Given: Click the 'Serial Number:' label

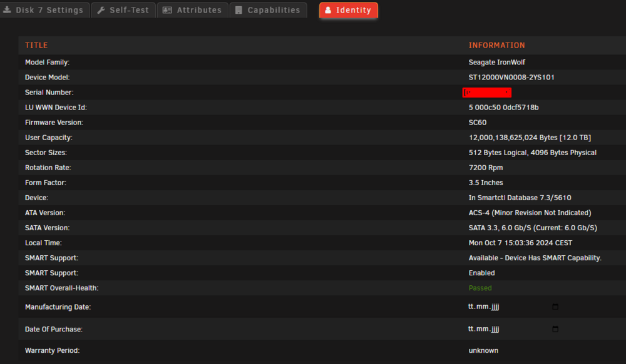Looking at the screenshot, I should pos(49,93).
